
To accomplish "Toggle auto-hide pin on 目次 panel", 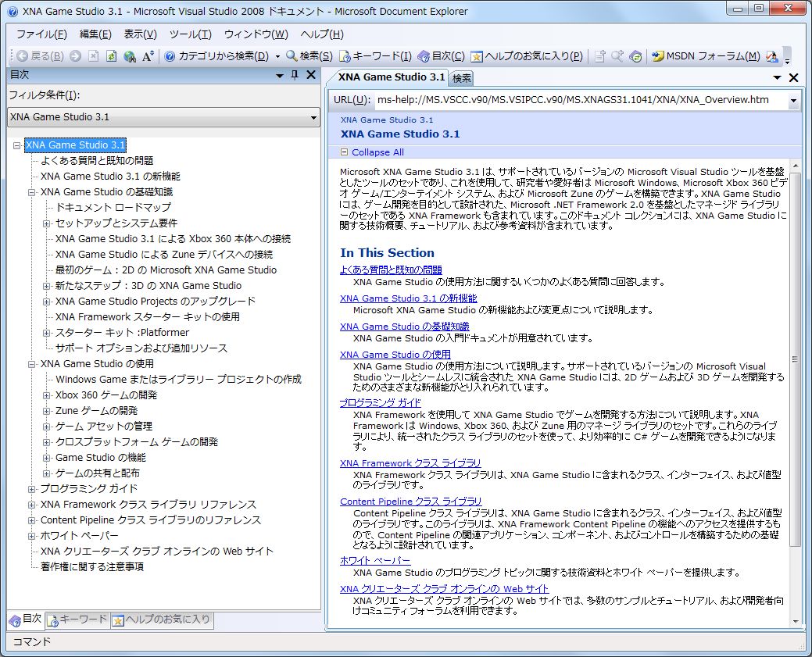I will pos(295,75).
